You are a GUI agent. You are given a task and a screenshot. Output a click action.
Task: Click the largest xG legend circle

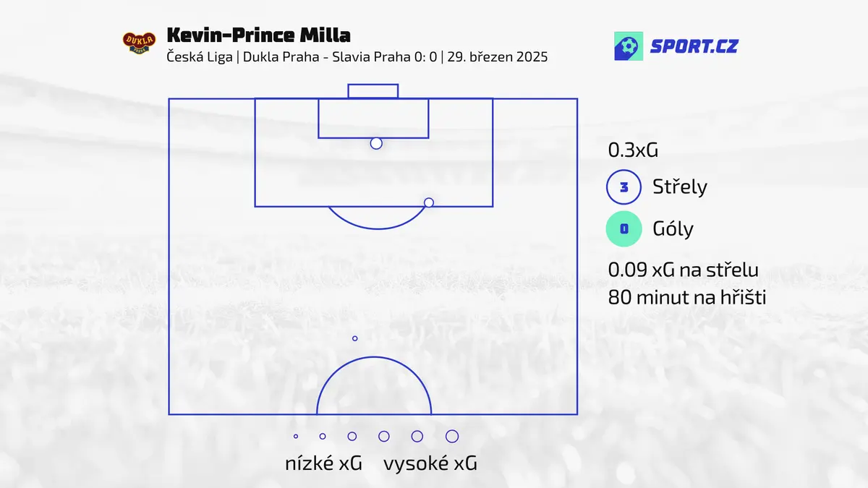[452, 436]
